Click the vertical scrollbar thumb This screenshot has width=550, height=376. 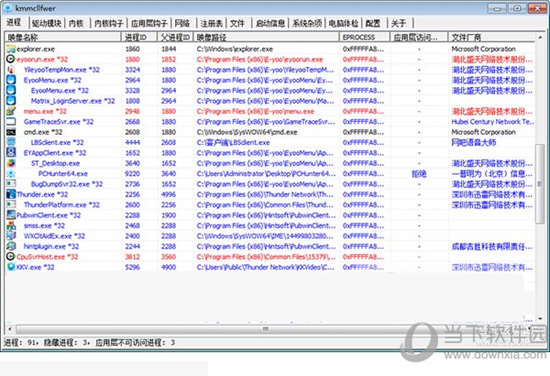[x=540, y=184]
